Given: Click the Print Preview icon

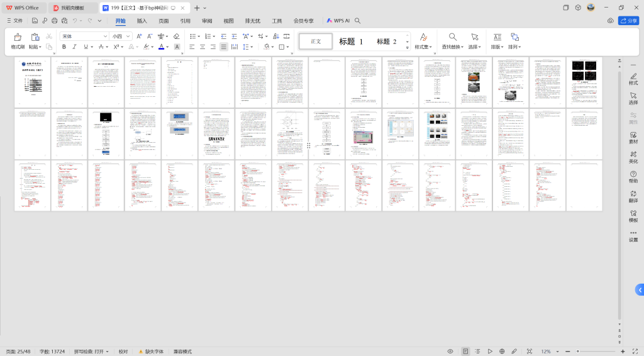Looking at the screenshot, I should (65, 21).
